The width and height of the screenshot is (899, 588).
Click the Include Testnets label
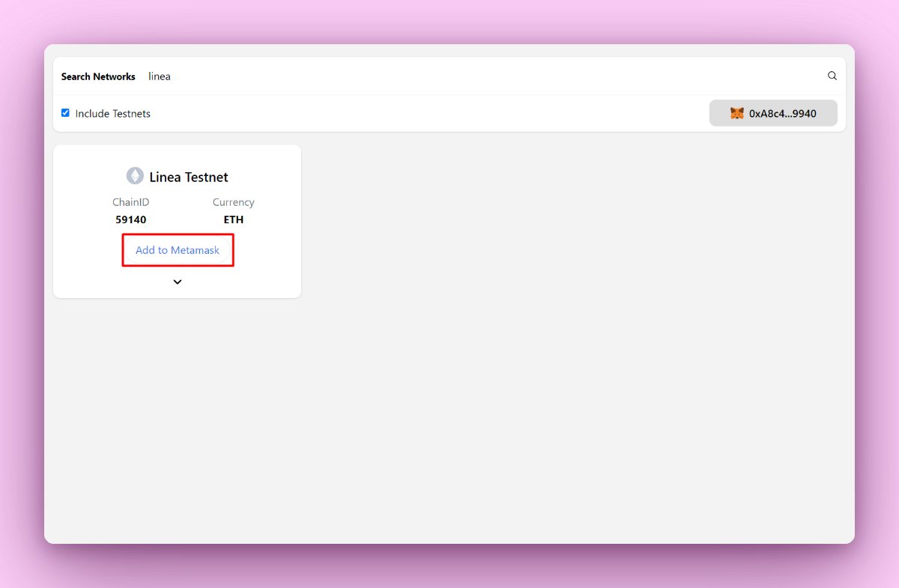click(113, 114)
